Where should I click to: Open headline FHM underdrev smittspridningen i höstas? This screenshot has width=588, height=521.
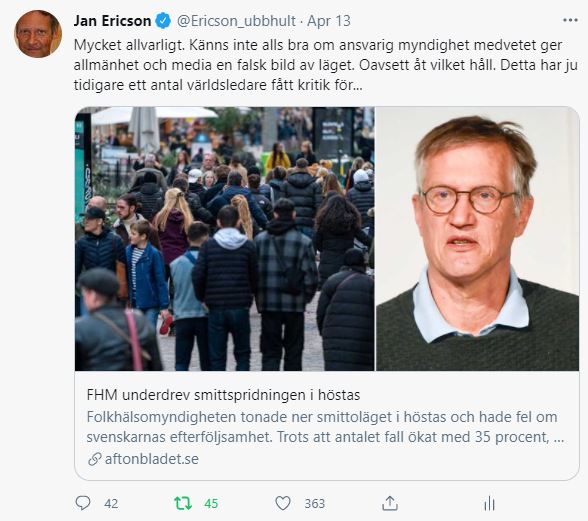(224, 395)
